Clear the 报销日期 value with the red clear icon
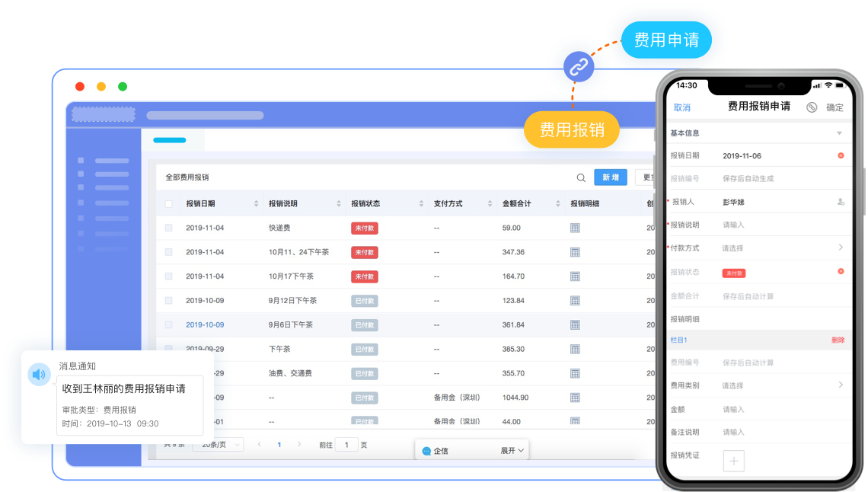The width and height of the screenshot is (868, 492). coord(841,155)
